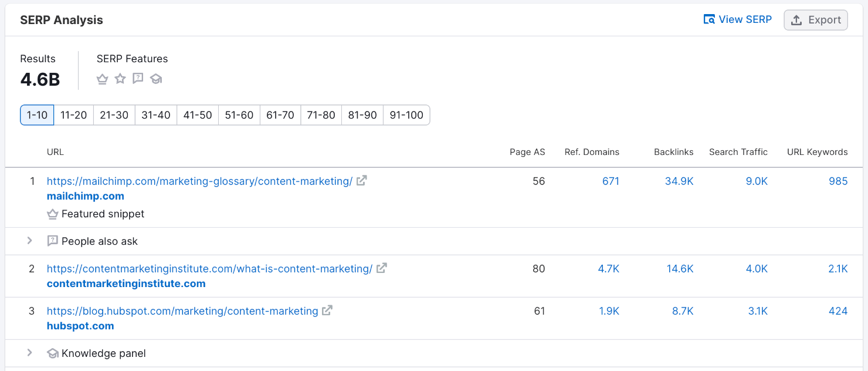Open backlinks 14.6K value
The image size is (868, 371).
680,269
